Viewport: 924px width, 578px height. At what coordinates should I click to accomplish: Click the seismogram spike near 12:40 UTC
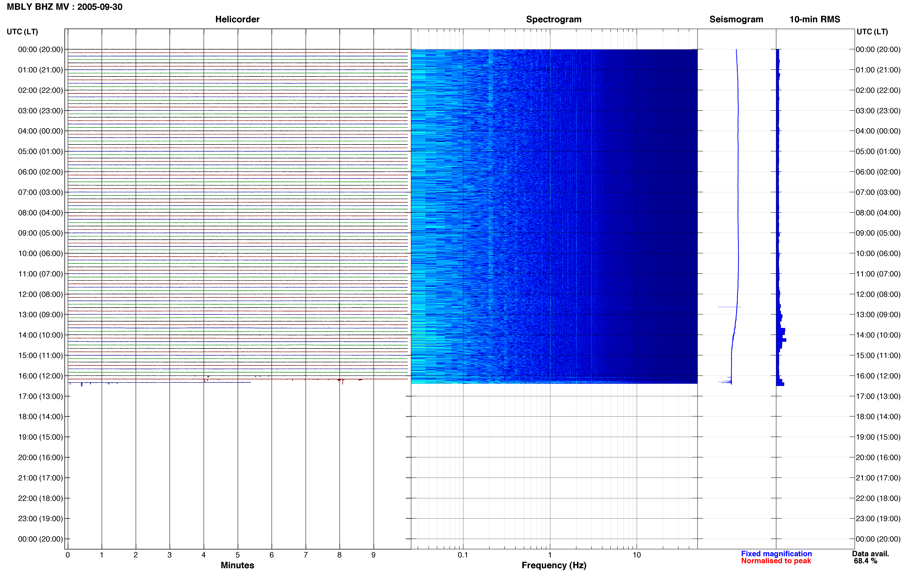[729, 307]
